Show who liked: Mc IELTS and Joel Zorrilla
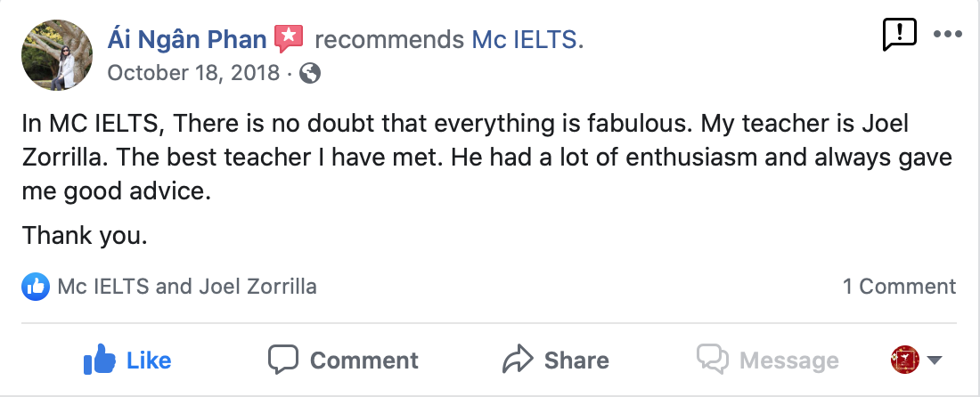 (x=186, y=287)
